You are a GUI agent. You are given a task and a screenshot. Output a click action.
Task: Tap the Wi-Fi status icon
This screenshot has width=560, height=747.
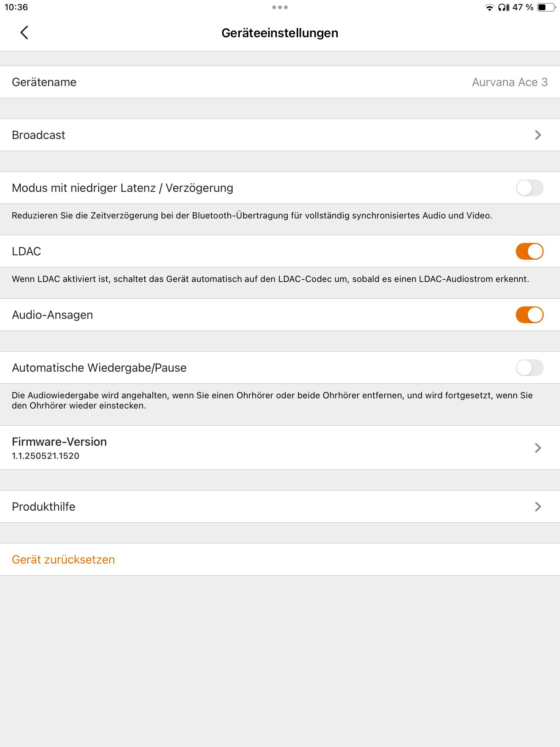pyautogui.click(x=489, y=8)
